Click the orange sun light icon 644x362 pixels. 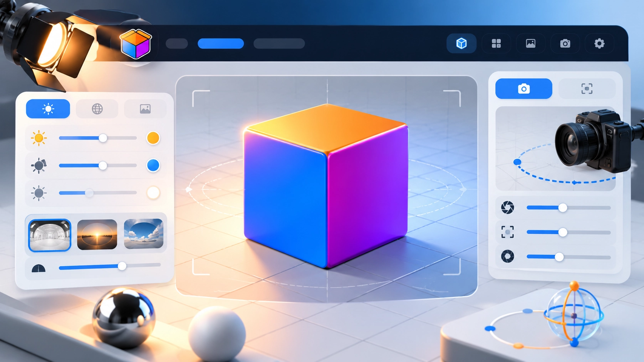[x=39, y=138]
